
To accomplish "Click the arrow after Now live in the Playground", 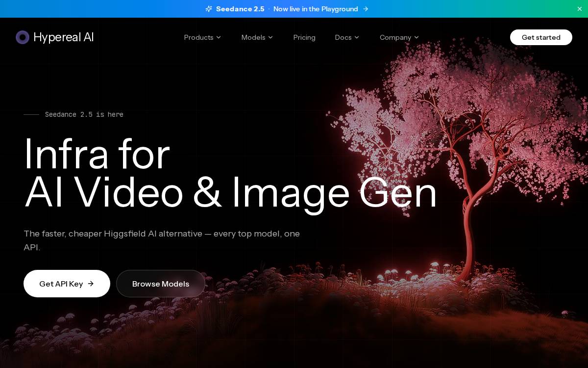I will coord(366,9).
